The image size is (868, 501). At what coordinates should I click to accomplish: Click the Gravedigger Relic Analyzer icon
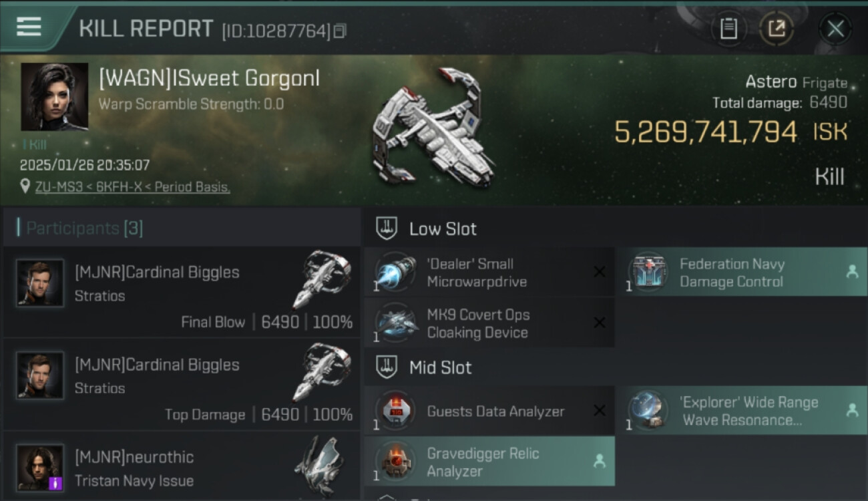397,462
